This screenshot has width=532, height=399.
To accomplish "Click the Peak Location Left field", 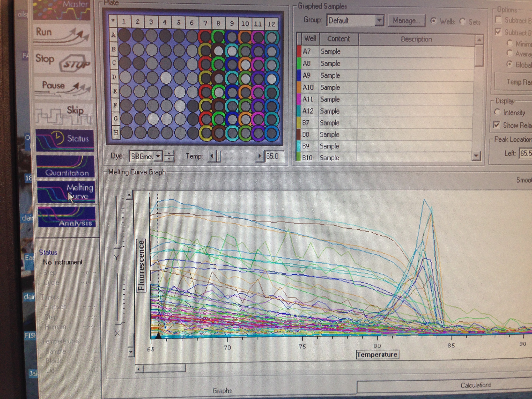I will point(526,153).
